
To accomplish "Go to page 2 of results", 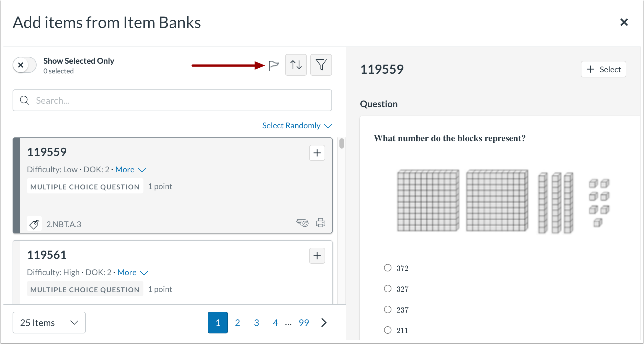I will [x=237, y=323].
